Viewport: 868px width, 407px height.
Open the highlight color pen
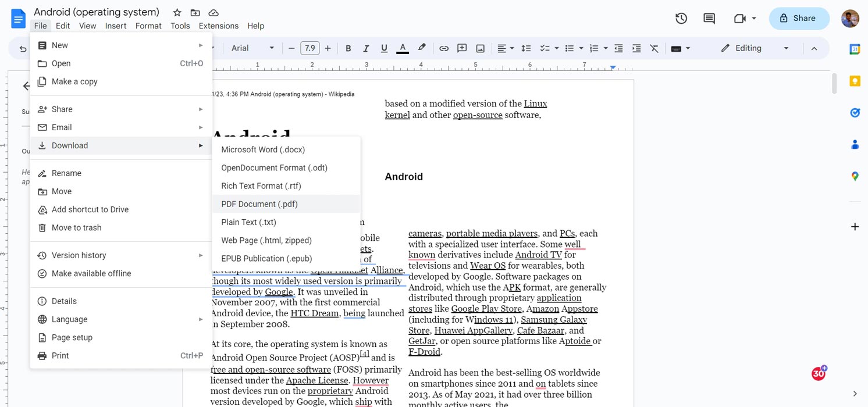click(x=422, y=48)
